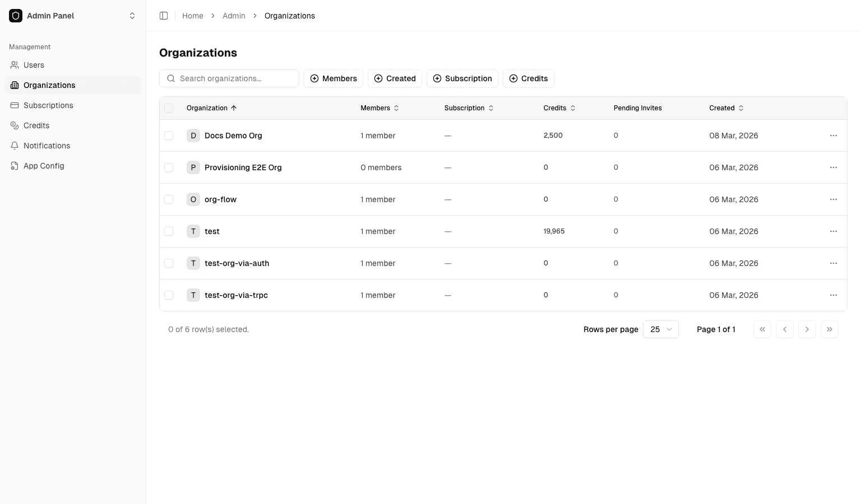Click the Credits sidebar icon

(14, 125)
